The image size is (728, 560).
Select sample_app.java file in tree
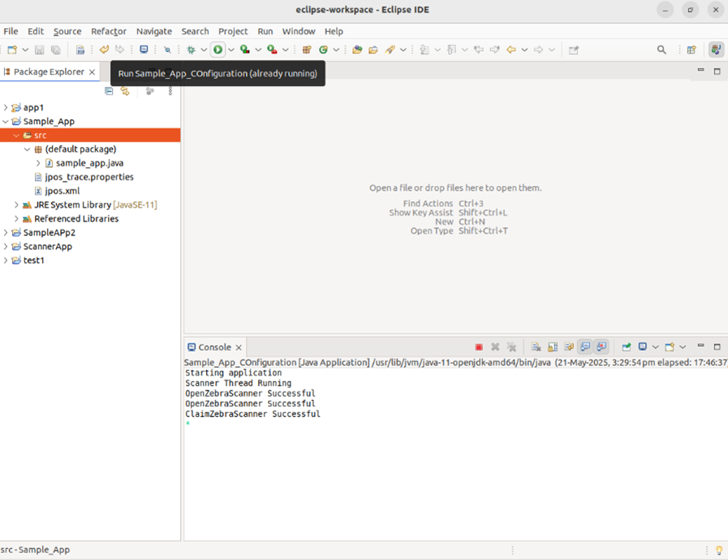(88, 163)
